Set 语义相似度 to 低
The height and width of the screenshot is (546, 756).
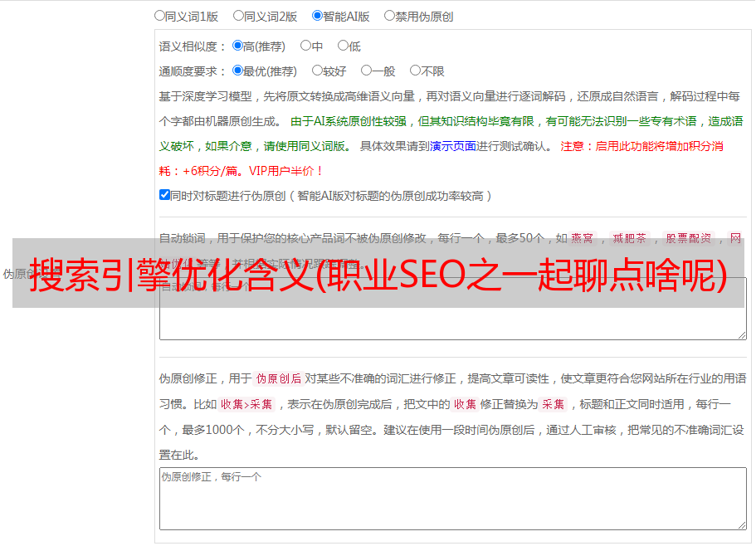[x=343, y=46]
